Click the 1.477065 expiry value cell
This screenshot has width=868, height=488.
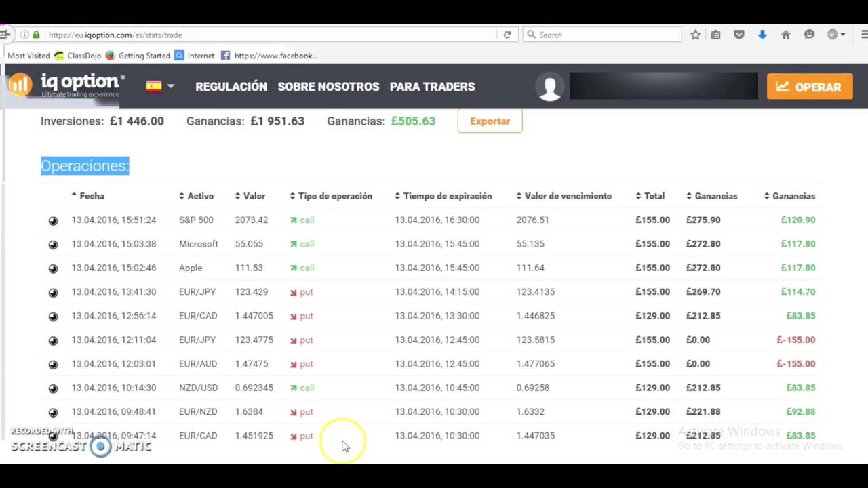point(536,363)
